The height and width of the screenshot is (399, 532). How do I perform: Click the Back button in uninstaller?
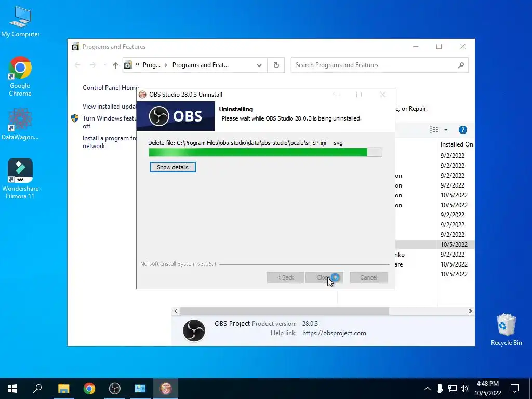click(x=285, y=277)
